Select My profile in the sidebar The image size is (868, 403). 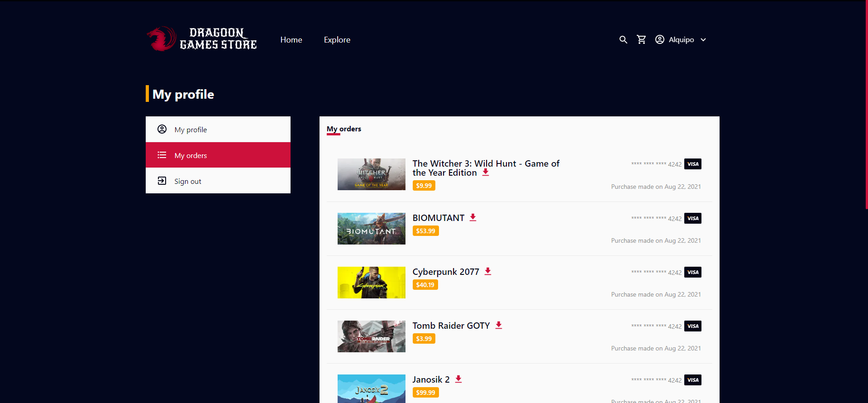pyautogui.click(x=218, y=130)
